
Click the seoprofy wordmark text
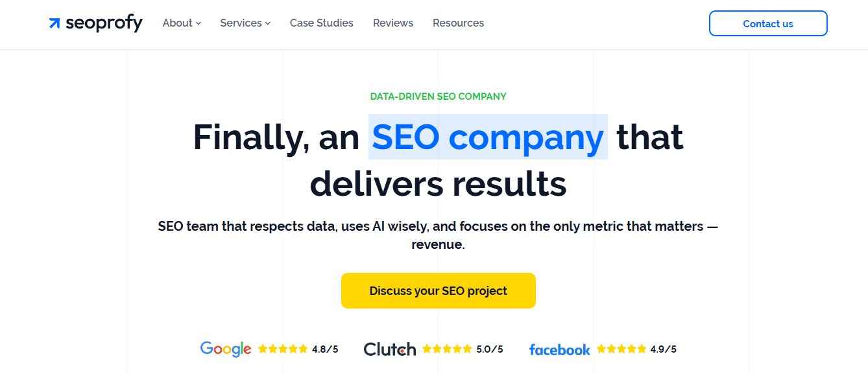(102, 23)
